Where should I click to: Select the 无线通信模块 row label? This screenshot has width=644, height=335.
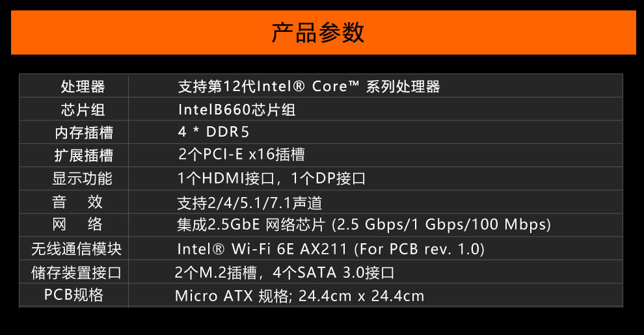pos(76,248)
